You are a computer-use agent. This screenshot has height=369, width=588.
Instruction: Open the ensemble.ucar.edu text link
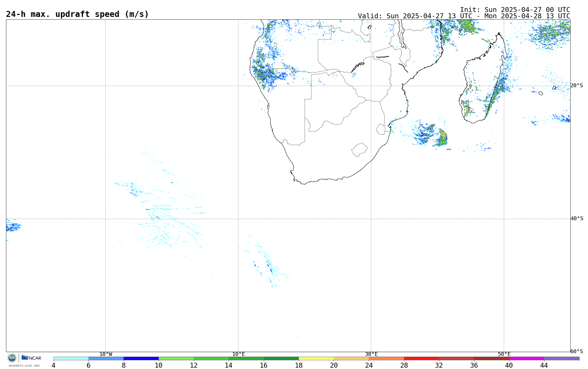(24, 366)
